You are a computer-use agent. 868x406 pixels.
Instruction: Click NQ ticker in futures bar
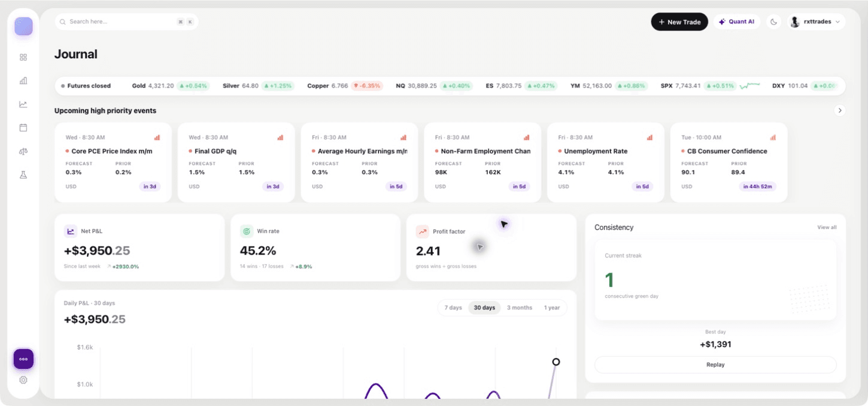click(x=434, y=86)
